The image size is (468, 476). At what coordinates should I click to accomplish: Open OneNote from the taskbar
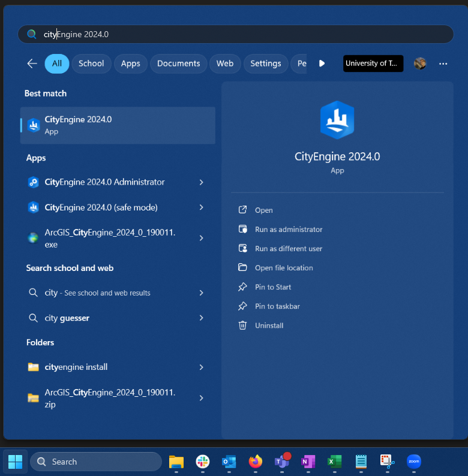[x=308, y=462]
